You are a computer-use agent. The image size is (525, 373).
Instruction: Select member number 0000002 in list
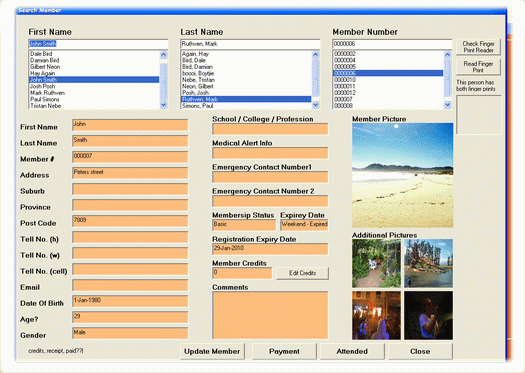pos(388,54)
